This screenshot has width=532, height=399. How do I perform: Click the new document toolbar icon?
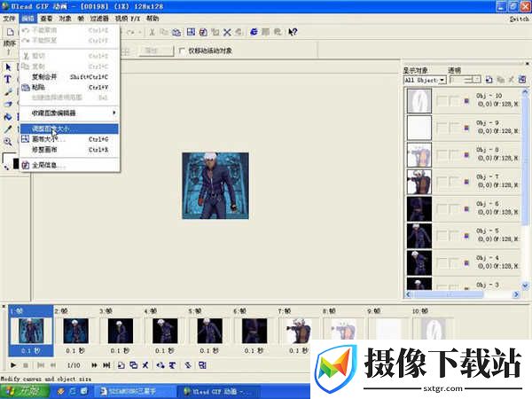10,32
